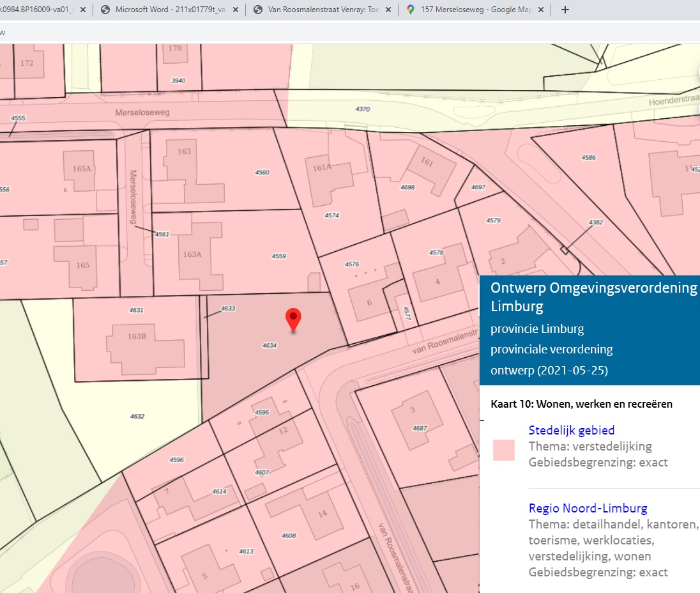This screenshot has width=700, height=593.
Task: Click parcel number 4631 on map
Action: 137,310
